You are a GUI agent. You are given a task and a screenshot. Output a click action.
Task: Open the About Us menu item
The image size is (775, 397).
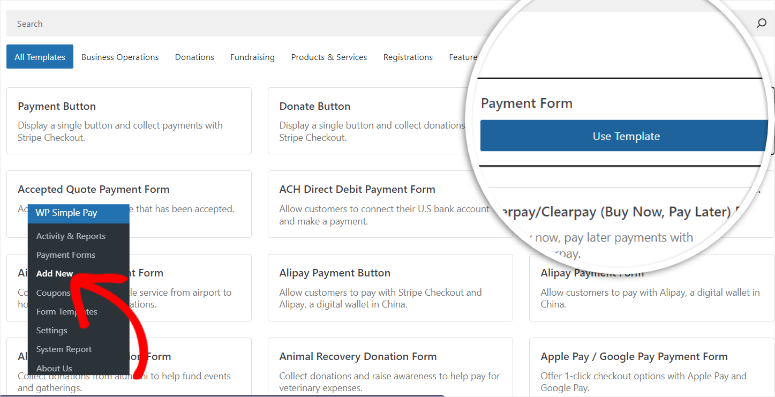coord(54,368)
